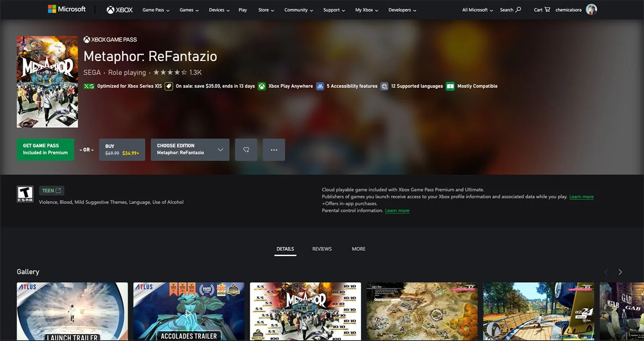Click Learn more about profile data
Image resolution: width=644 pixels, height=341 pixels.
581,197
